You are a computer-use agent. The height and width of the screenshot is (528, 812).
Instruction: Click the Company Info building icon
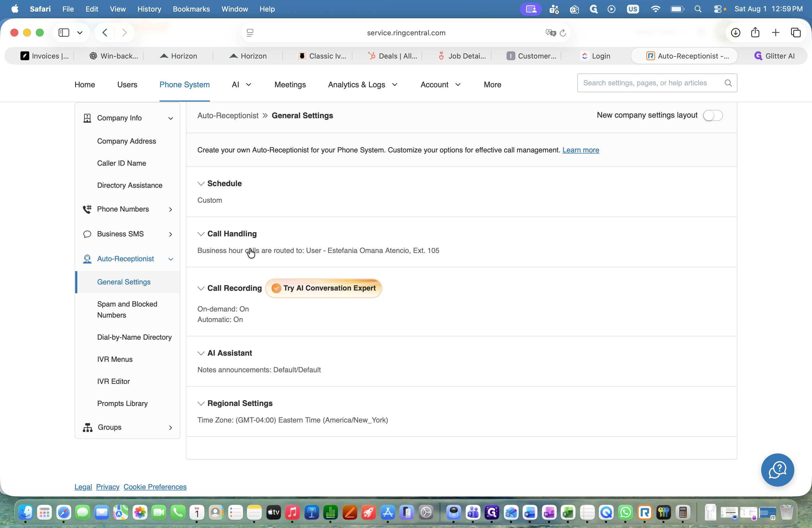point(87,118)
